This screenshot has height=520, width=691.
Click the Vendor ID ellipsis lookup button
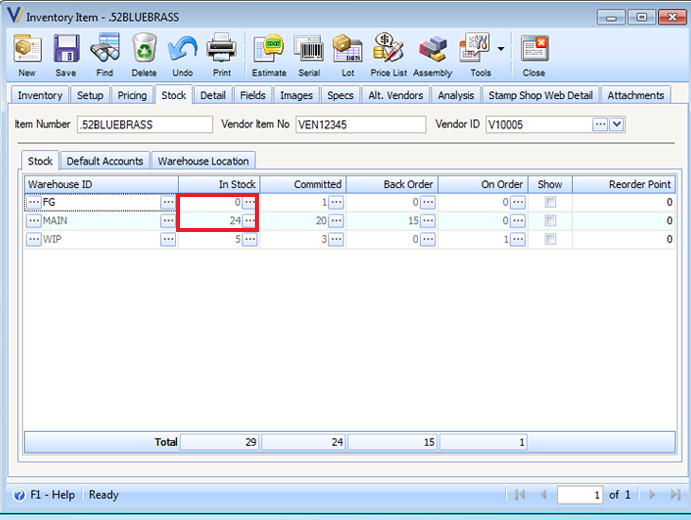point(600,125)
